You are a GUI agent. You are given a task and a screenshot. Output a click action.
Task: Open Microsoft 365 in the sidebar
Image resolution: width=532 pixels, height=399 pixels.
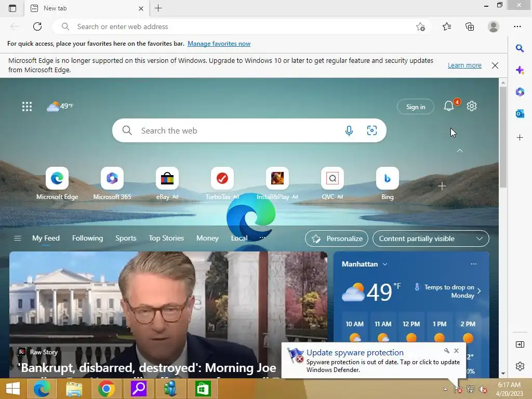tap(520, 91)
